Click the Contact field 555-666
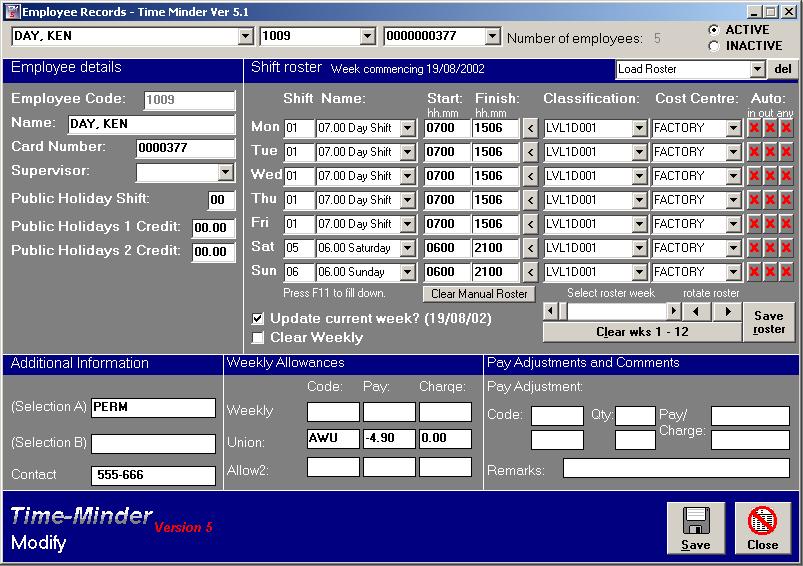This screenshot has height=566, width=803. pyautogui.click(x=153, y=475)
